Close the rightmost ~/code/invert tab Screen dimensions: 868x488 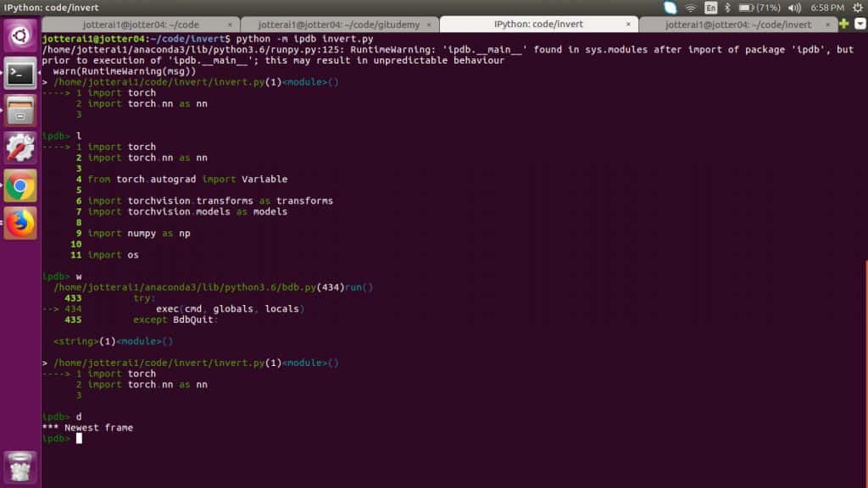[827, 25]
